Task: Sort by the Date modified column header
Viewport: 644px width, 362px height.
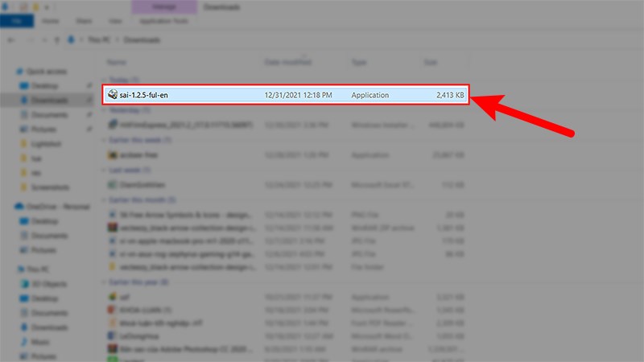Action: (x=288, y=63)
